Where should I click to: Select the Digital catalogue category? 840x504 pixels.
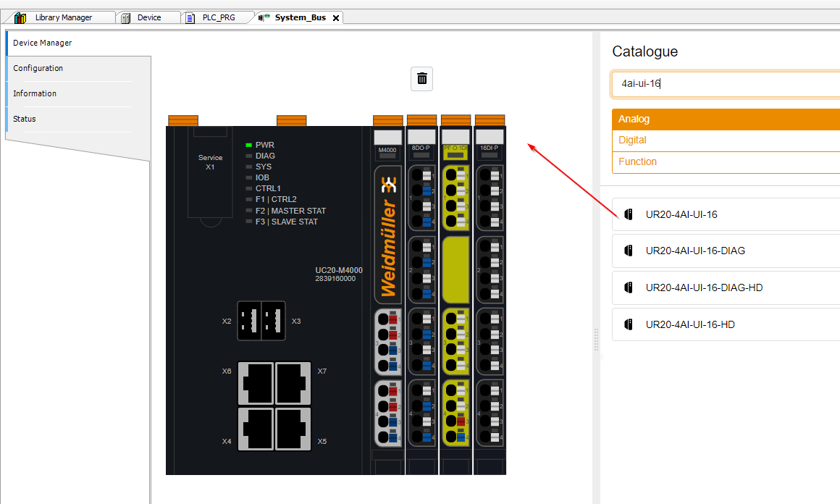726,140
